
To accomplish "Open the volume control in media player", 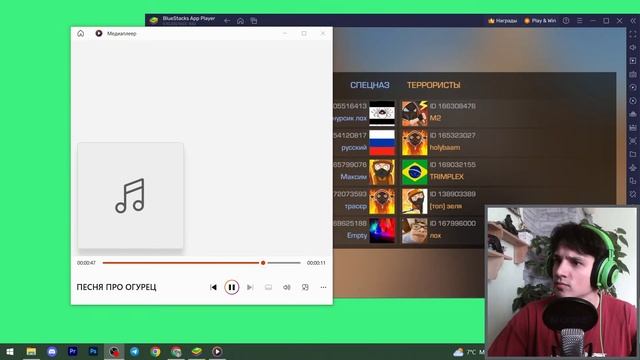I will click(x=287, y=287).
